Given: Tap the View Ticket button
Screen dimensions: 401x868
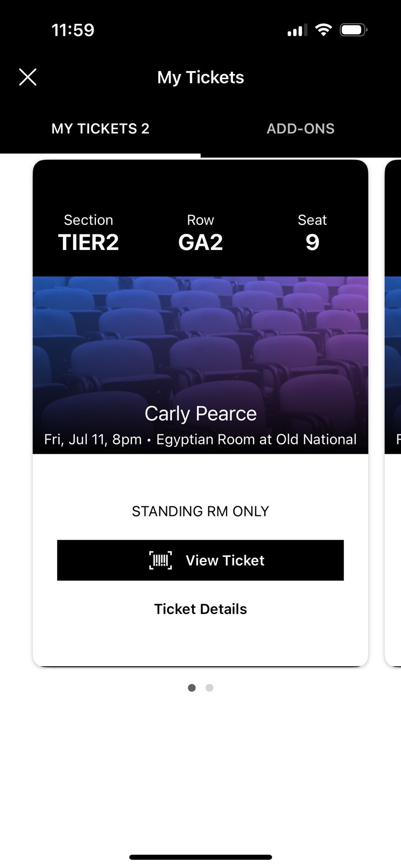Looking at the screenshot, I should [x=200, y=560].
